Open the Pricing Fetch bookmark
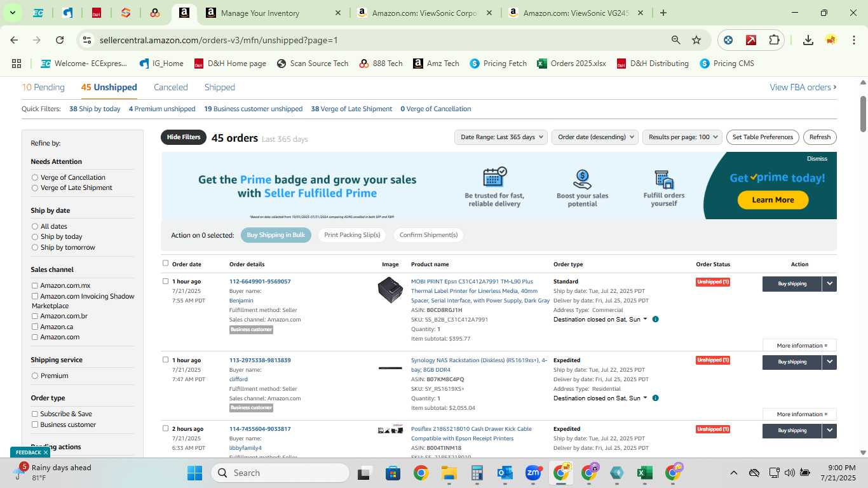The image size is (868, 488). click(498, 64)
